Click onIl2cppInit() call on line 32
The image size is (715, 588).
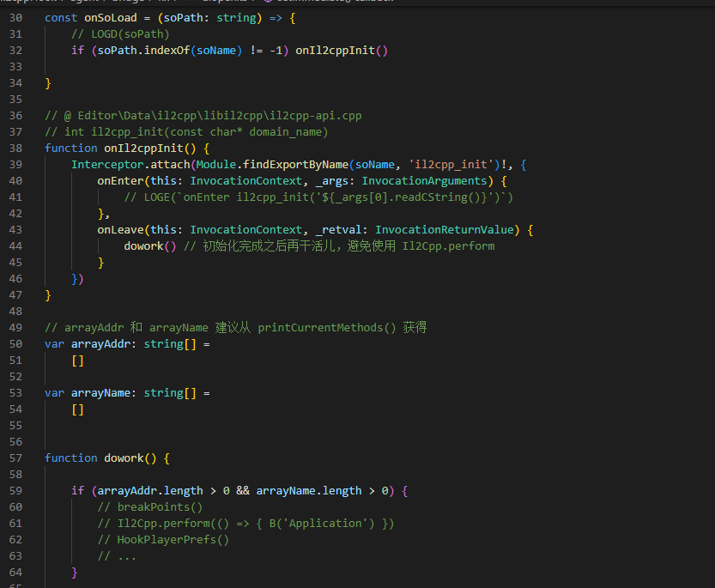point(342,50)
